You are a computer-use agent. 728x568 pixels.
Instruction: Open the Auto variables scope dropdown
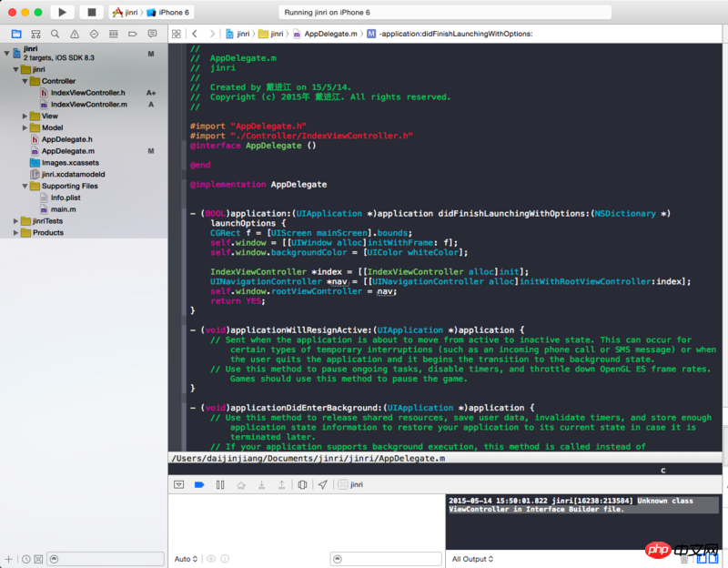(x=185, y=559)
